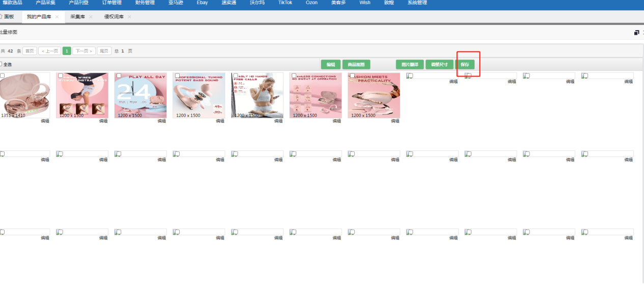
Task: Click the restore window icon at top right
Action: click(x=636, y=33)
